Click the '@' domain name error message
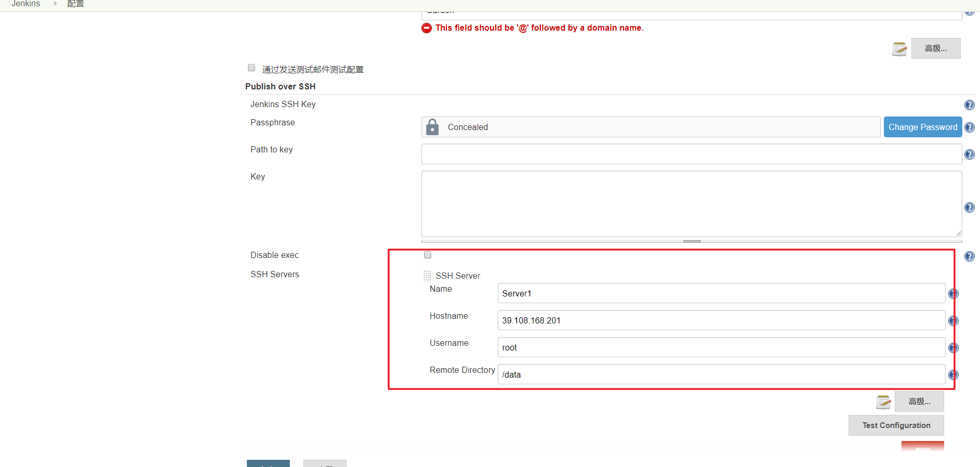 (539, 28)
